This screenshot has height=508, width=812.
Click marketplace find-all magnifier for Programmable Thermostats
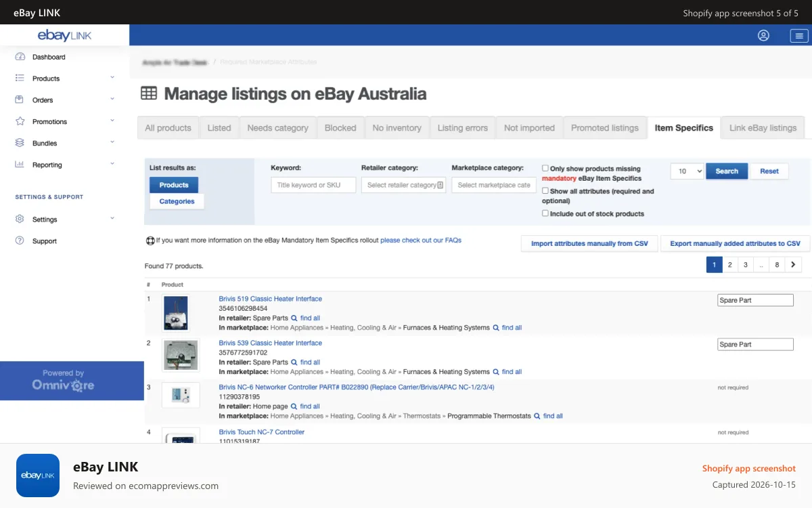(537, 416)
